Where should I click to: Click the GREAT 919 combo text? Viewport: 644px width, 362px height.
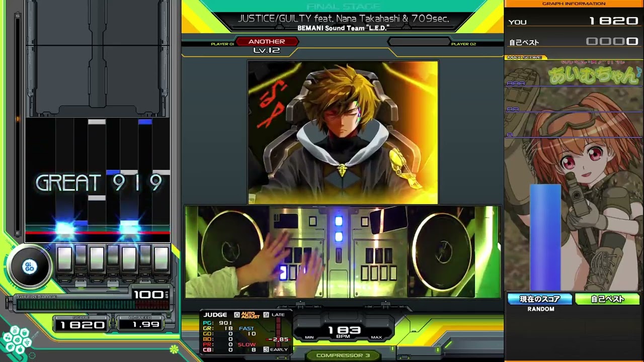[99, 183]
